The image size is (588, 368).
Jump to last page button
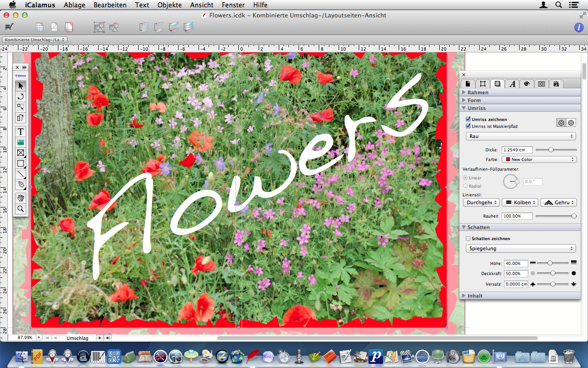click(107, 338)
